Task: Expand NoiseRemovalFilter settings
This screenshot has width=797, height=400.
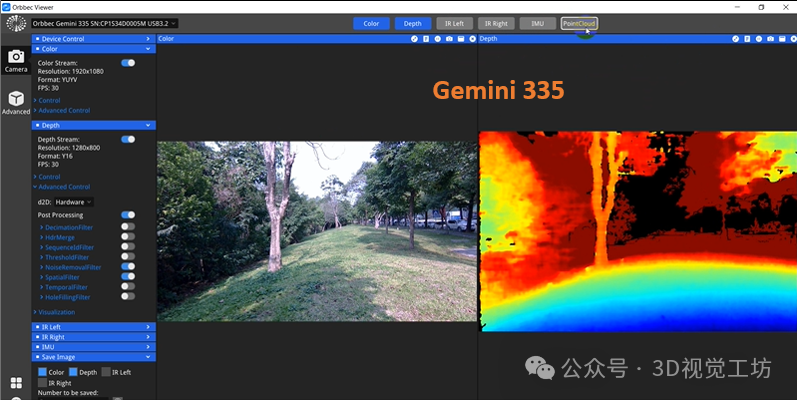Action: [71, 267]
